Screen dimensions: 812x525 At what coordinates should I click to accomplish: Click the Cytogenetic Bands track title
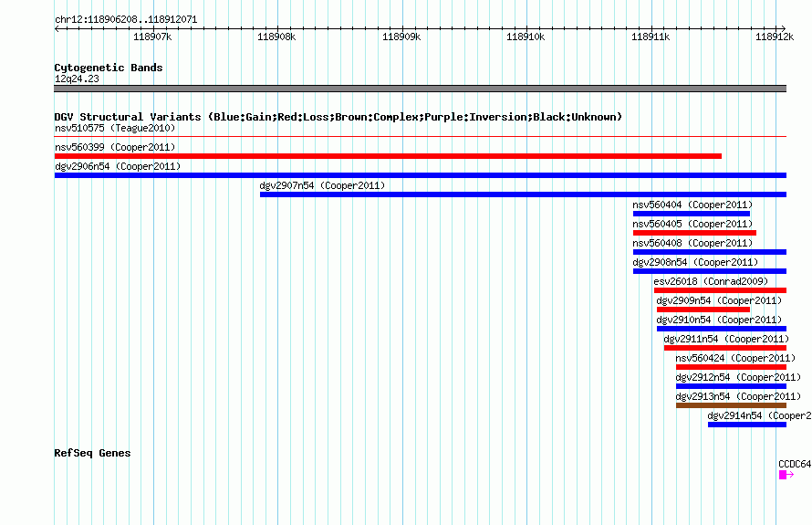[109, 68]
